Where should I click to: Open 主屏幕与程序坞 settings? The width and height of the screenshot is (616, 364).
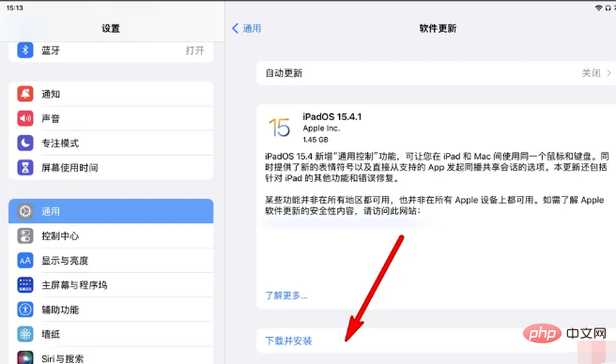coord(111,285)
